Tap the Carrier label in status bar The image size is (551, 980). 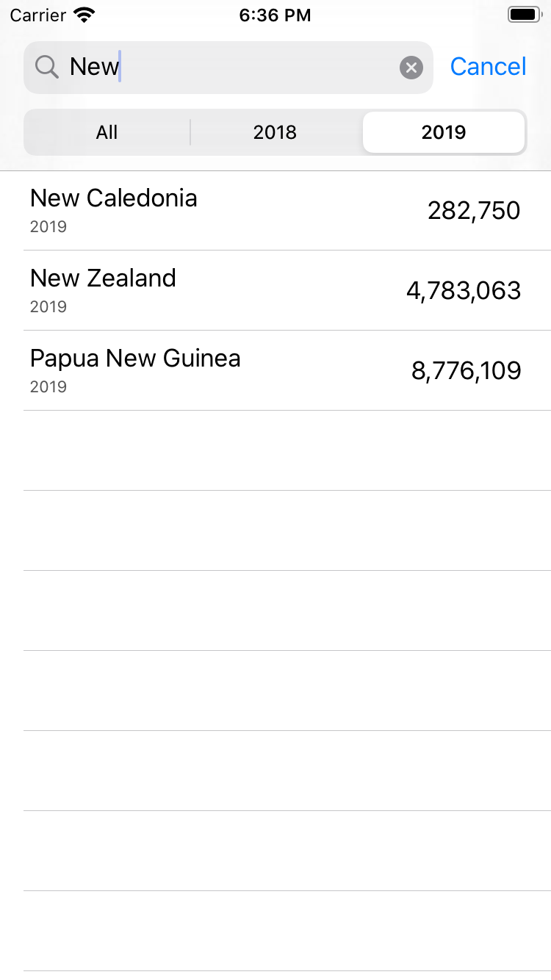pyautogui.click(x=37, y=15)
